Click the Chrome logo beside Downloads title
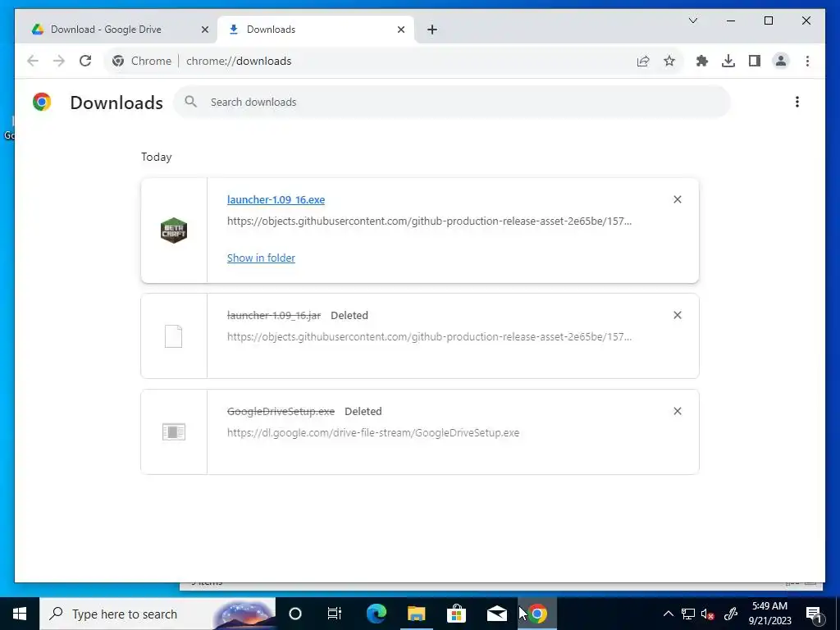 pos(42,102)
